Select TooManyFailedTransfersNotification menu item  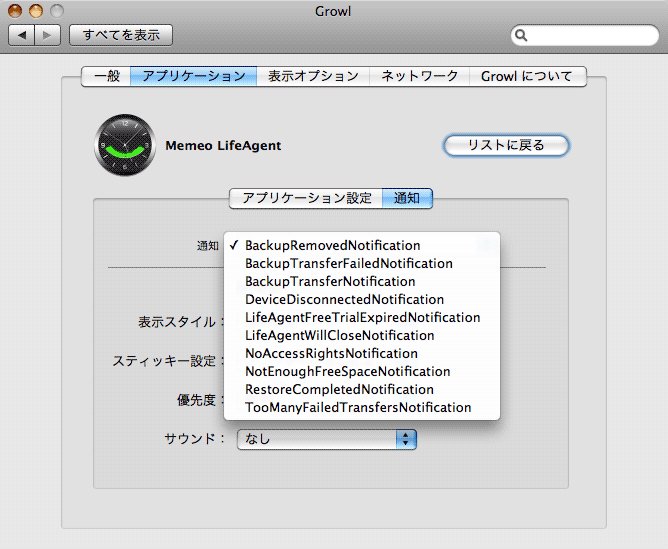click(362, 408)
